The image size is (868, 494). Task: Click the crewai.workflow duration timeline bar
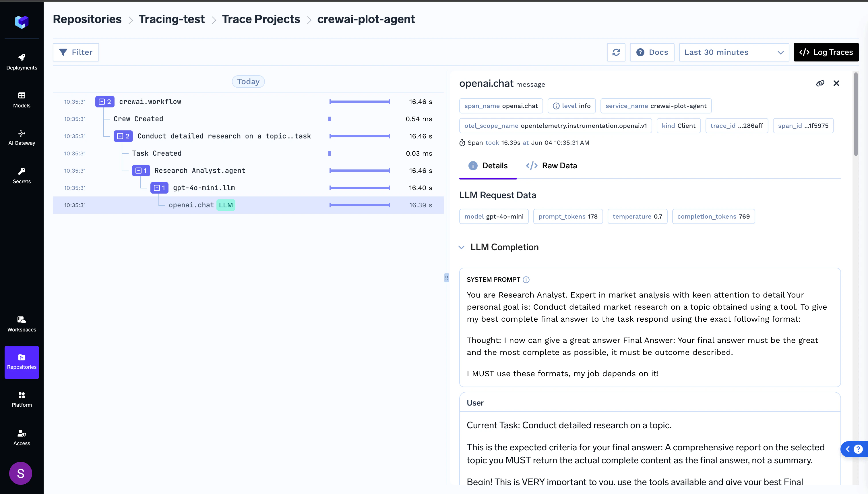pyautogui.click(x=359, y=102)
